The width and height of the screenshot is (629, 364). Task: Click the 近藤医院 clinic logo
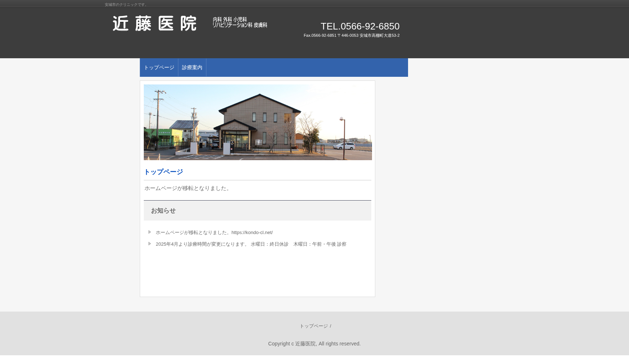tap(154, 23)
